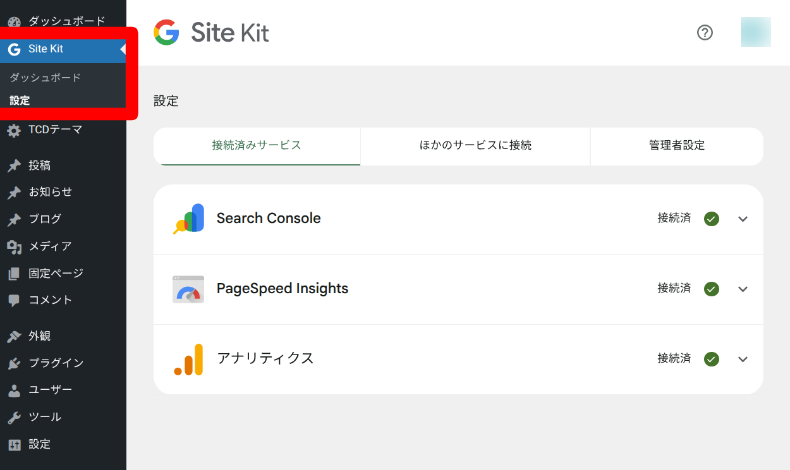The image size is (790, 470).
Task: Click the コメント speech bubble icon
Action: [14, 301]
